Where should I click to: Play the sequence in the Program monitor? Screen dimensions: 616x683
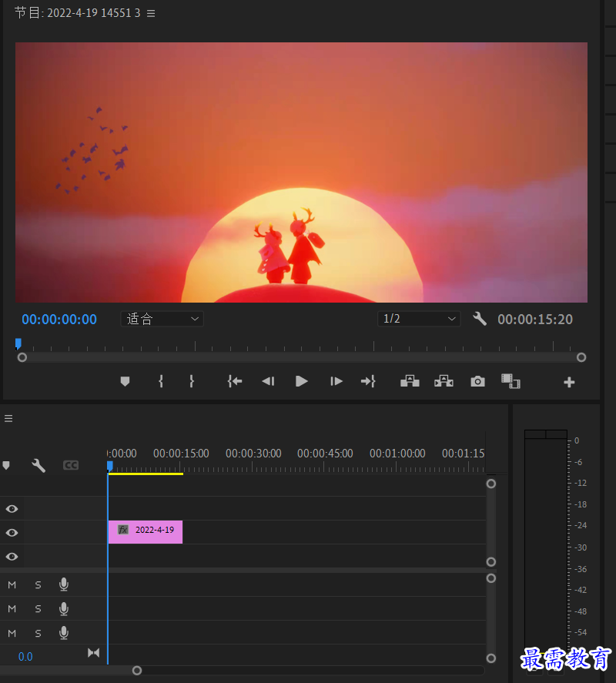pos(302,382)
